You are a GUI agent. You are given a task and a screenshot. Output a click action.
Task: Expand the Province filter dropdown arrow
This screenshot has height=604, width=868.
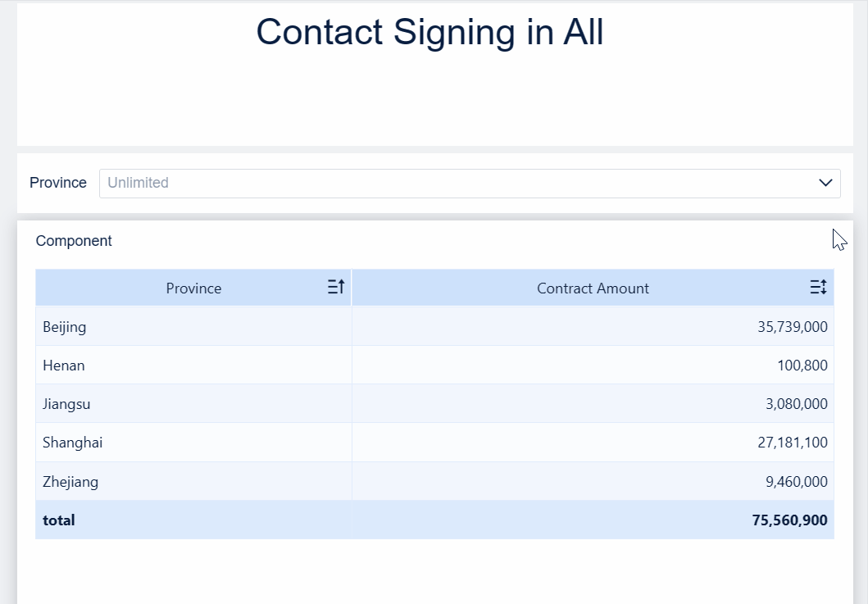pyautogui.click(x=825, y=183)
